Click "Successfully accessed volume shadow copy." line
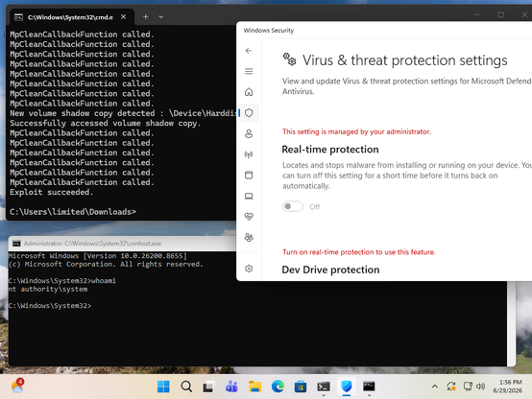 (x=106, y=123)
